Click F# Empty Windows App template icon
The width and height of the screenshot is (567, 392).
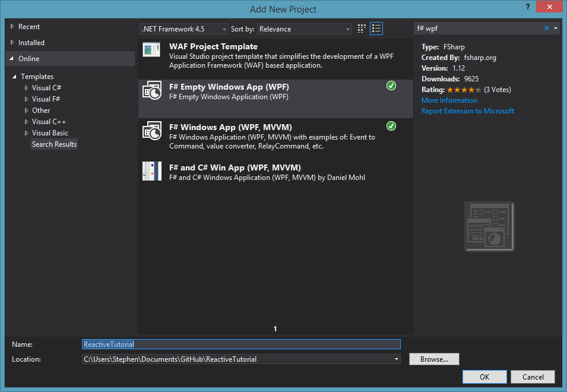pos(152,90)
